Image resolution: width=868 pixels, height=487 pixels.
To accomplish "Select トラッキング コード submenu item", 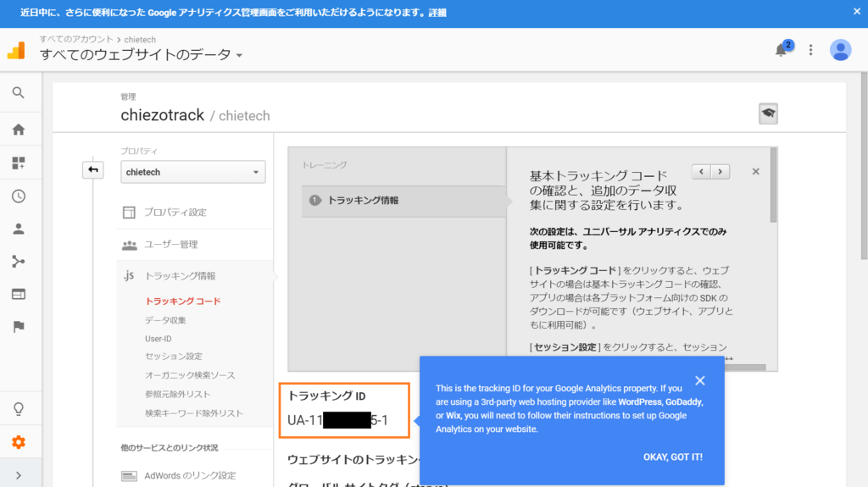I will click(x=183, y=301).
